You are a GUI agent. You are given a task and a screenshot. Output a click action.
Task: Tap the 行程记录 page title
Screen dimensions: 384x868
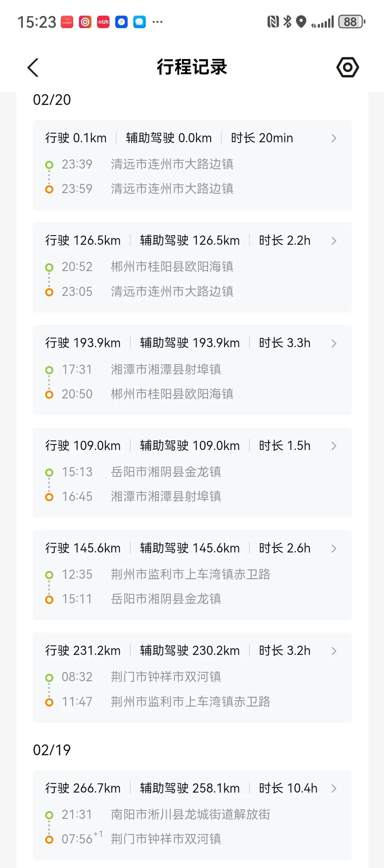point(192,67)
